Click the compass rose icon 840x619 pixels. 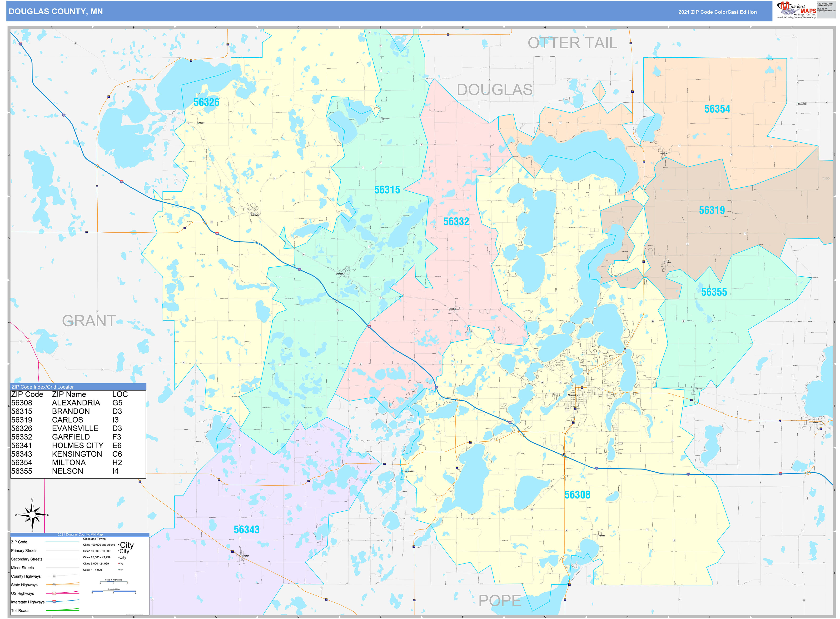coord(32,515)
